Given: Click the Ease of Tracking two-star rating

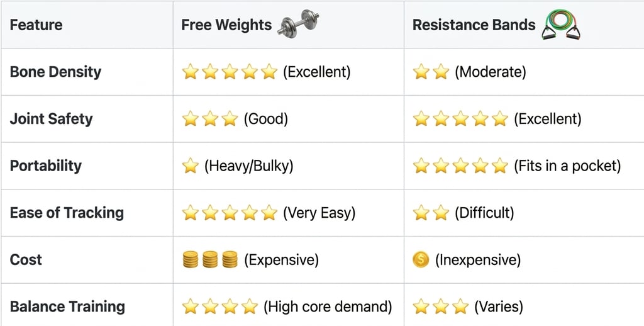Looking at the screenshot, I should tap(431, 213).
